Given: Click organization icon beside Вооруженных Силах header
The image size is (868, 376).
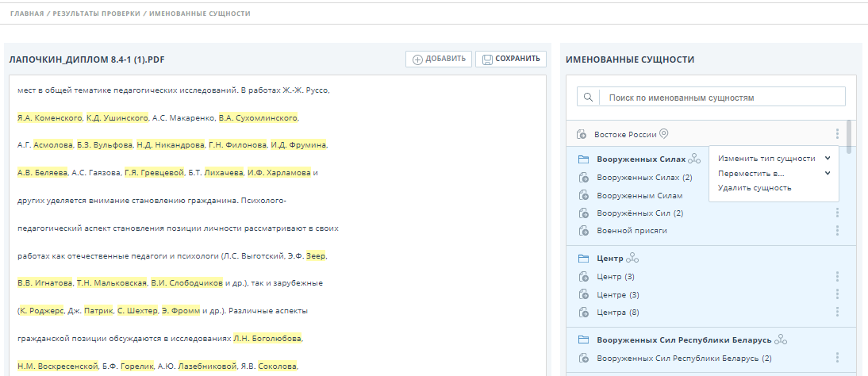Looking at the screenshot, I should [x=695, y=159].
